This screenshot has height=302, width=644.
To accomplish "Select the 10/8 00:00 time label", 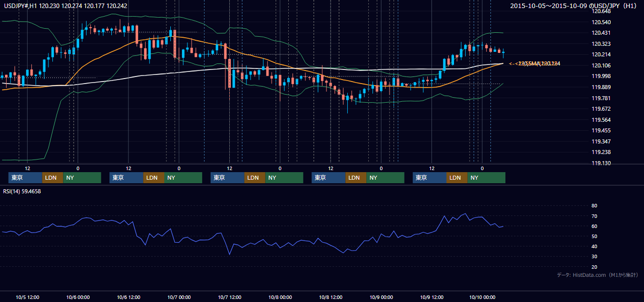I will [280, 297].
